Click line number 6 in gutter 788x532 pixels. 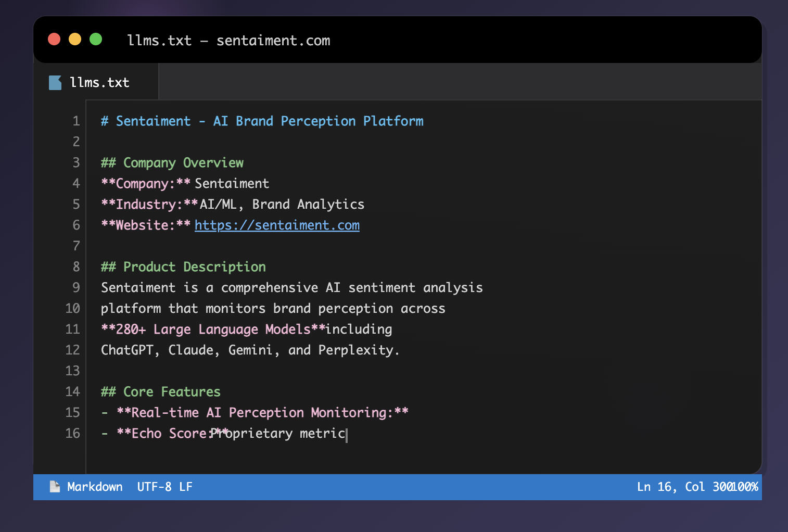(x=76, y=225)
